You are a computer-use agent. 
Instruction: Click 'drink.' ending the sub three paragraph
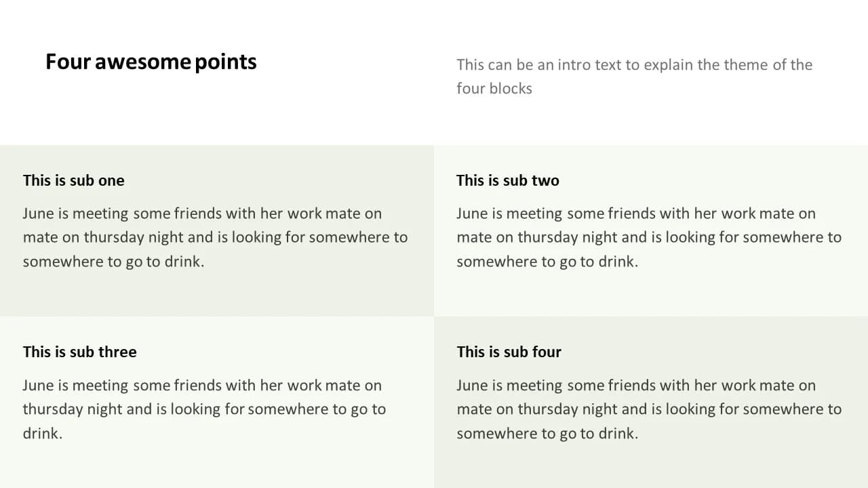(43, 433)
